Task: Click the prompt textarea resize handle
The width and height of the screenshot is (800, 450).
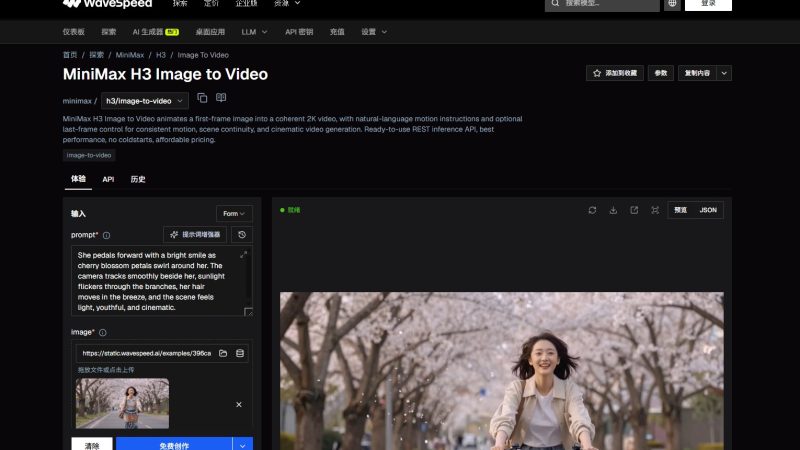Action: tap(248, 312)
